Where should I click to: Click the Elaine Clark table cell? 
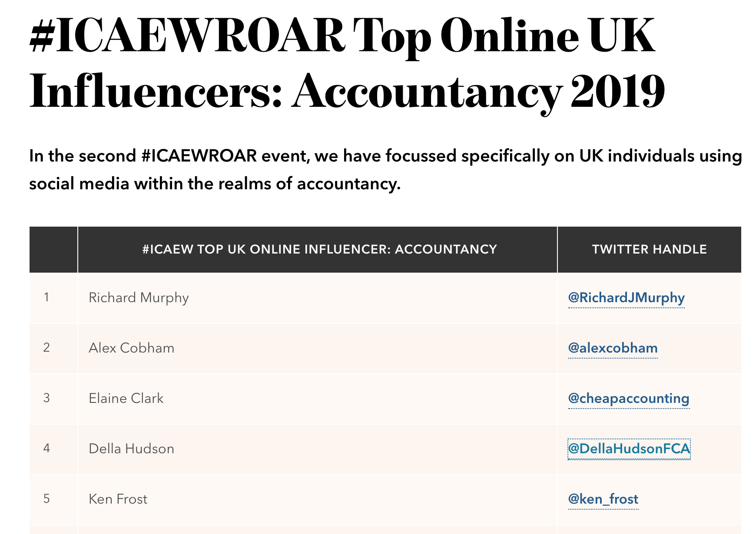coord(126,399)
